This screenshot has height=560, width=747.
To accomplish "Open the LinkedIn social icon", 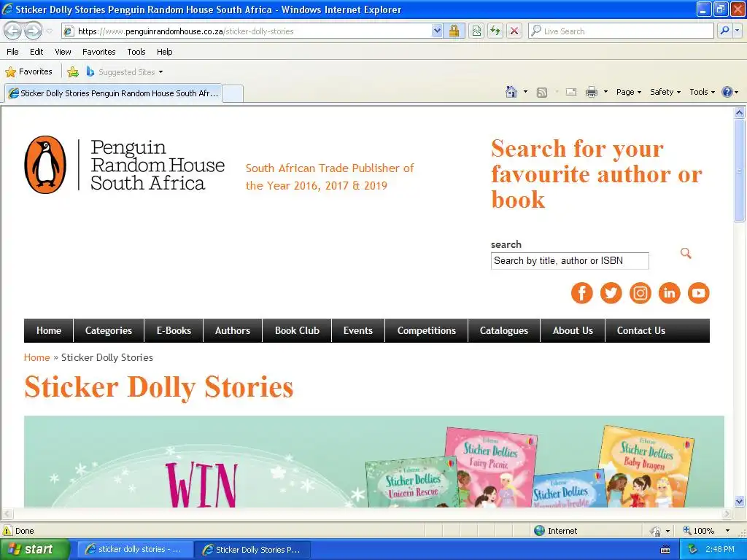I will pos(670,293).
